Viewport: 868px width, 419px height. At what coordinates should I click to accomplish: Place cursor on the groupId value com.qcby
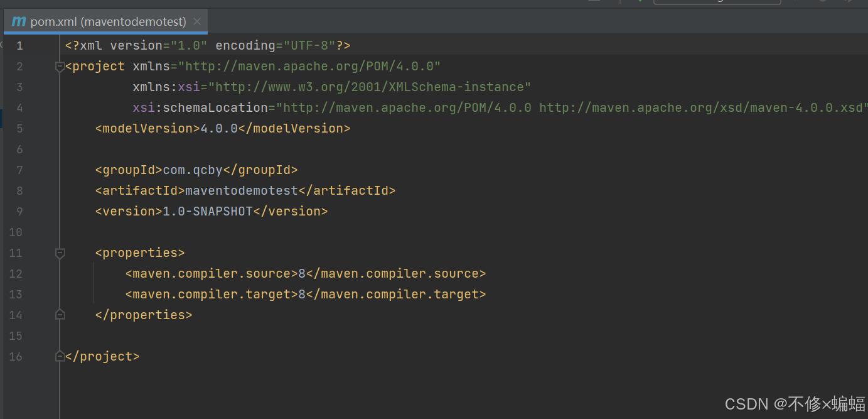(192, 170)
